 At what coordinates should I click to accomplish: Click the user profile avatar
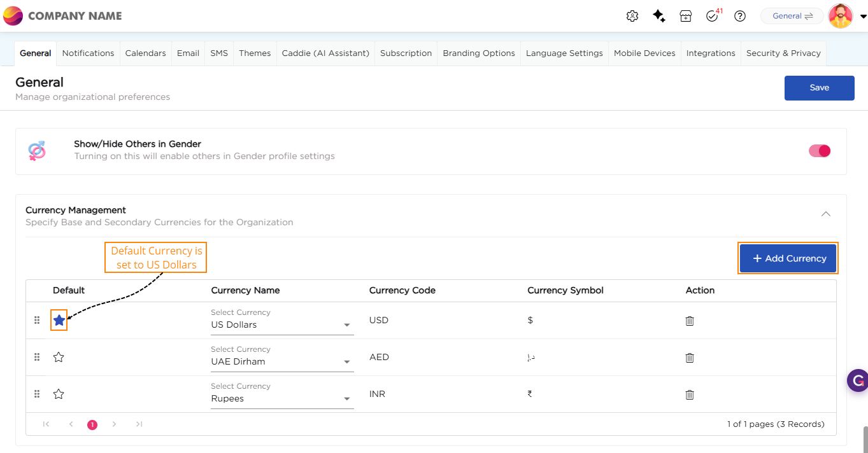pos(841,17)
